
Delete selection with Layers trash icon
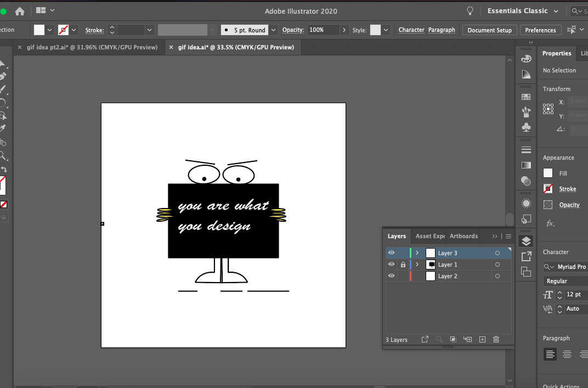(496, 340)
